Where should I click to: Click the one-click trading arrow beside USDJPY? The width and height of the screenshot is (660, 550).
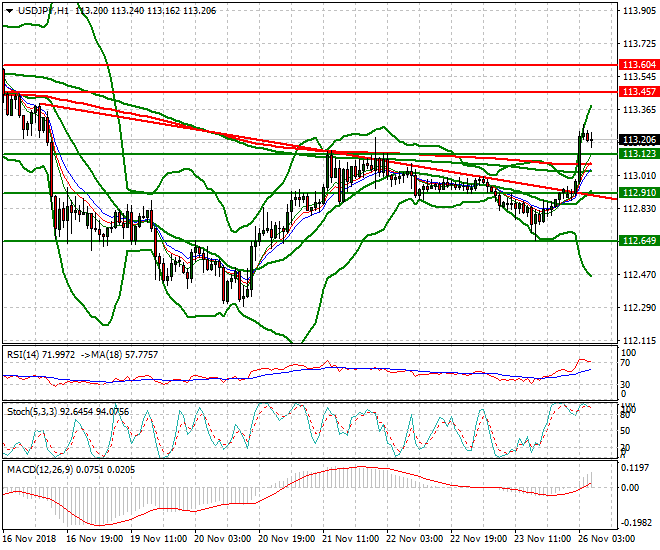point(6,11)
